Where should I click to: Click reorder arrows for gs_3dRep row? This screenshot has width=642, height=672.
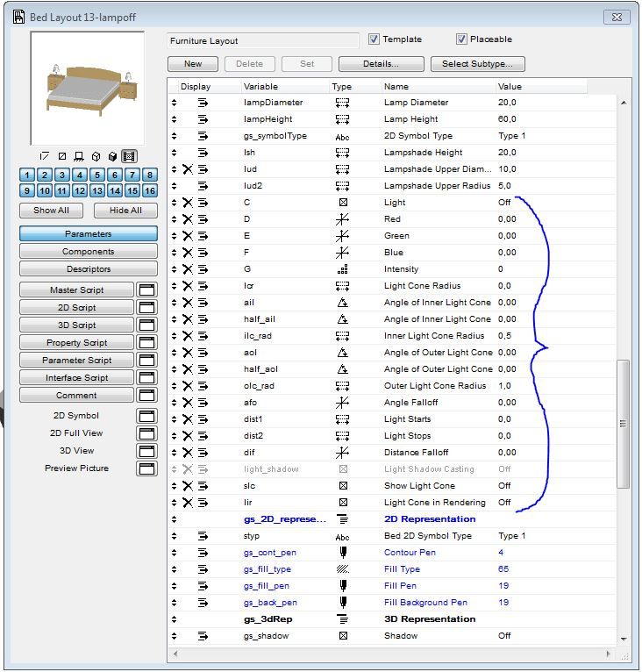(174, 619)
